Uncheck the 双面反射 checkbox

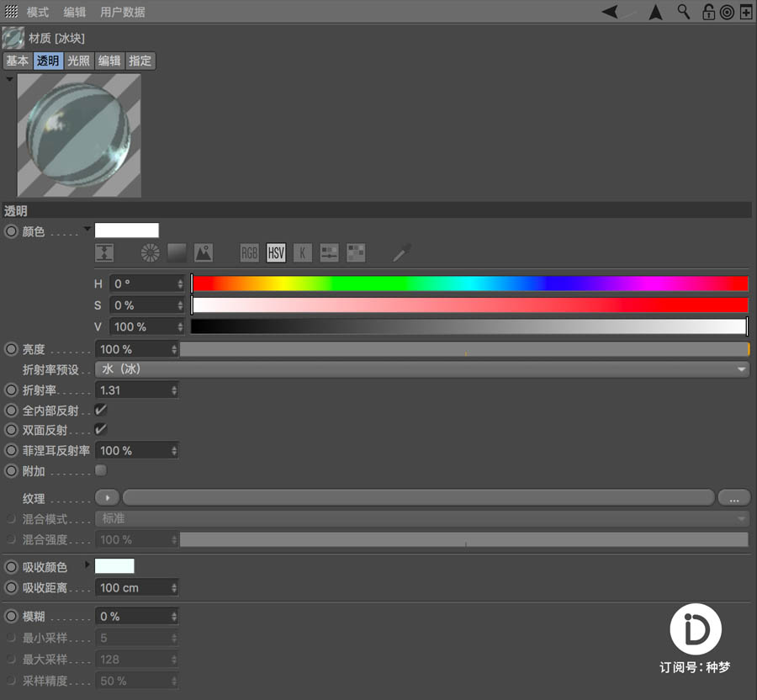100,429
